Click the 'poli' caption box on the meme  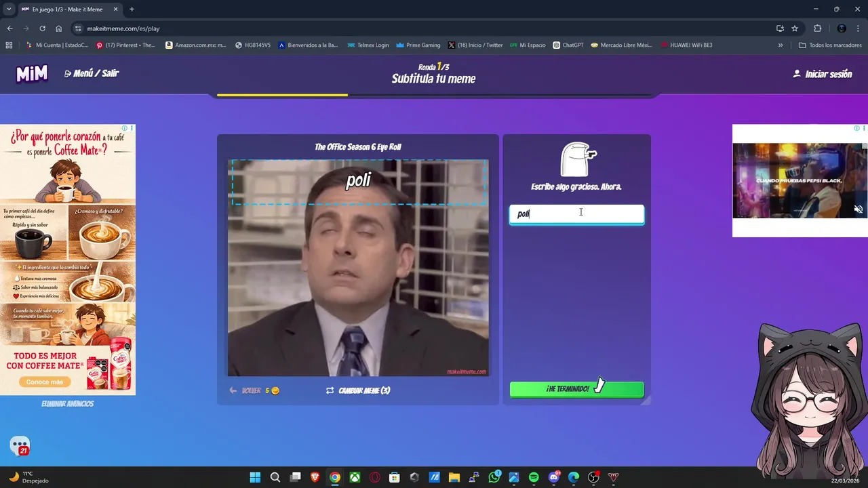pyautogui.click(x=359, y=182)
